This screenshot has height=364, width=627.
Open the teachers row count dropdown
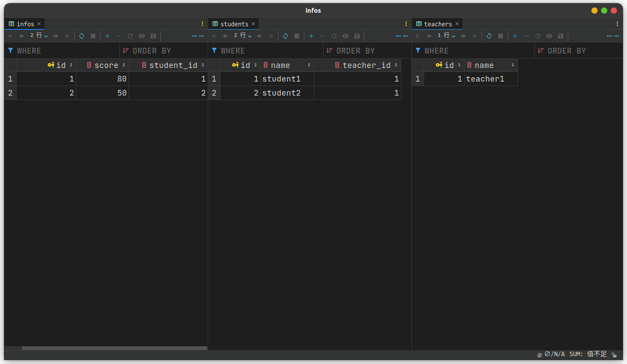click(447, 36)
